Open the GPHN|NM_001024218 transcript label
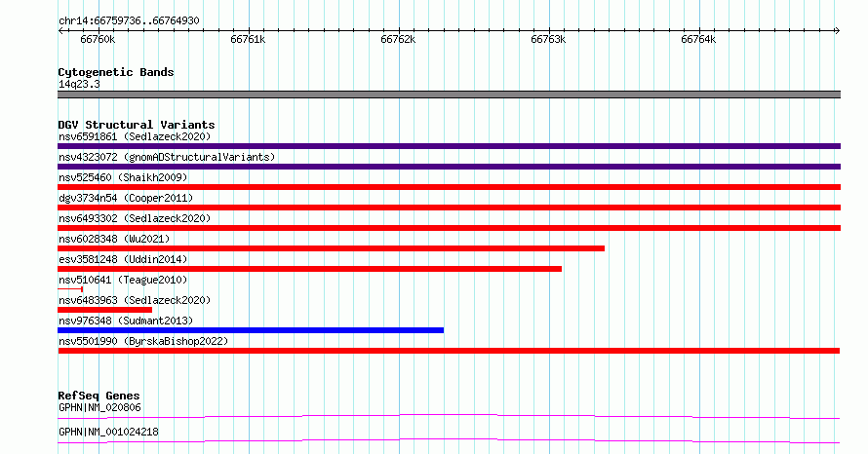This screenshot has height=454, width=868. (108, 432)
